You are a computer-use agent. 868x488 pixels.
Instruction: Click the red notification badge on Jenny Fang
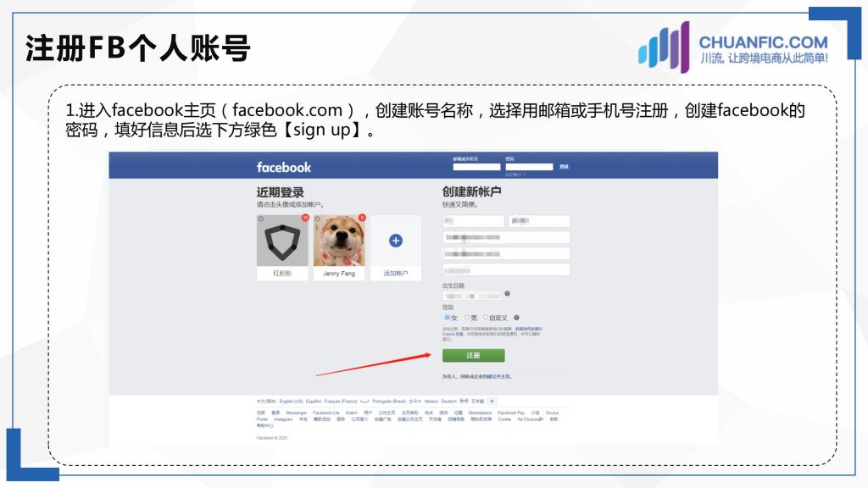[x=362, y=218]
